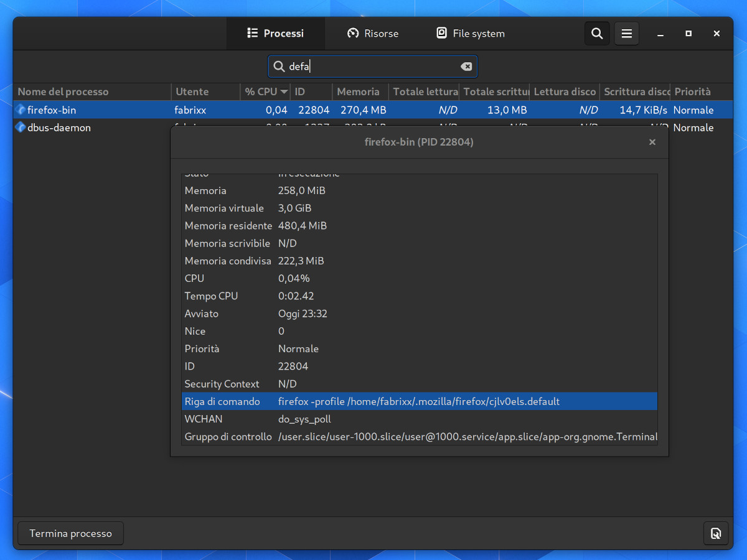Sort by Priorità column header
This screenshot has width=747, height=560.
point(701,91)
